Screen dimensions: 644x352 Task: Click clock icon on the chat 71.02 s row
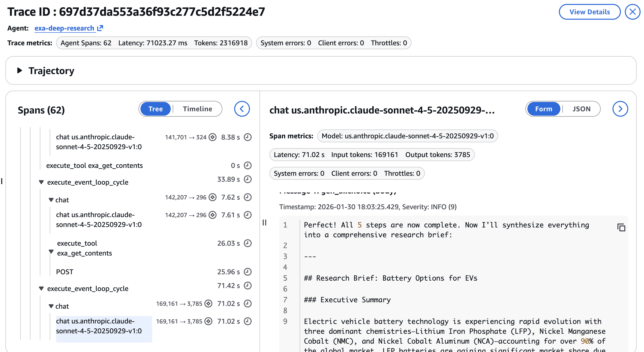tap(247, 304)
